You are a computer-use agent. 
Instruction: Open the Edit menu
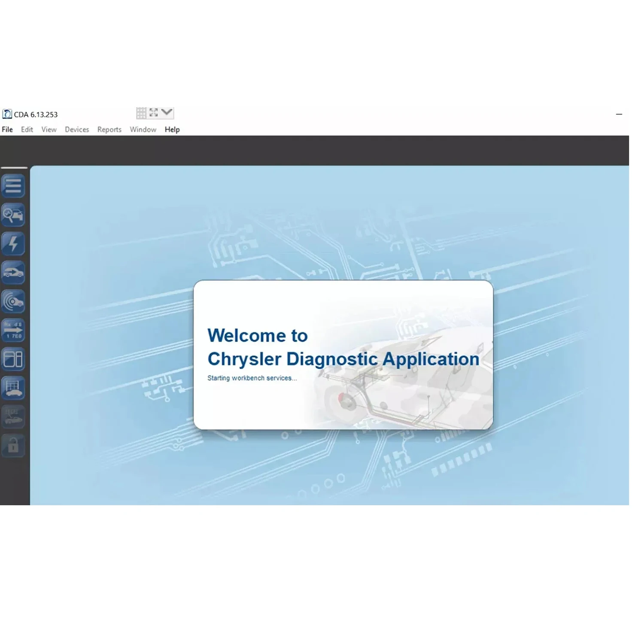pyautogui.click(x=27, y=129)
